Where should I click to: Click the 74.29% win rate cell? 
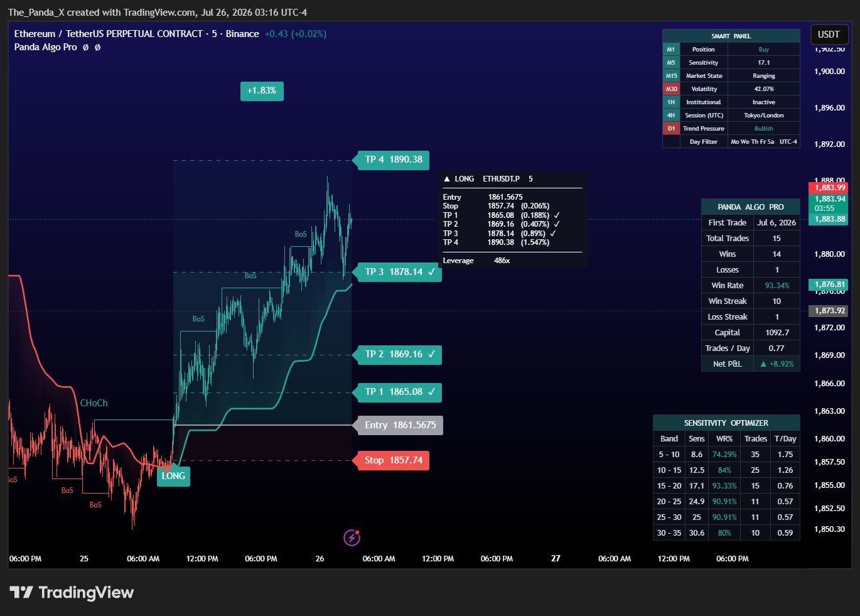724,454
